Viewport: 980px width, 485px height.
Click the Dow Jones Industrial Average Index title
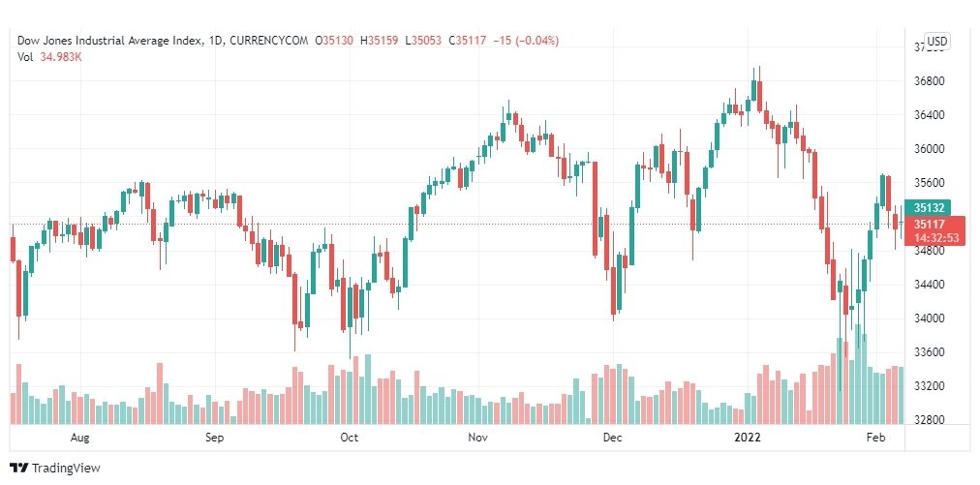(108, 40)
